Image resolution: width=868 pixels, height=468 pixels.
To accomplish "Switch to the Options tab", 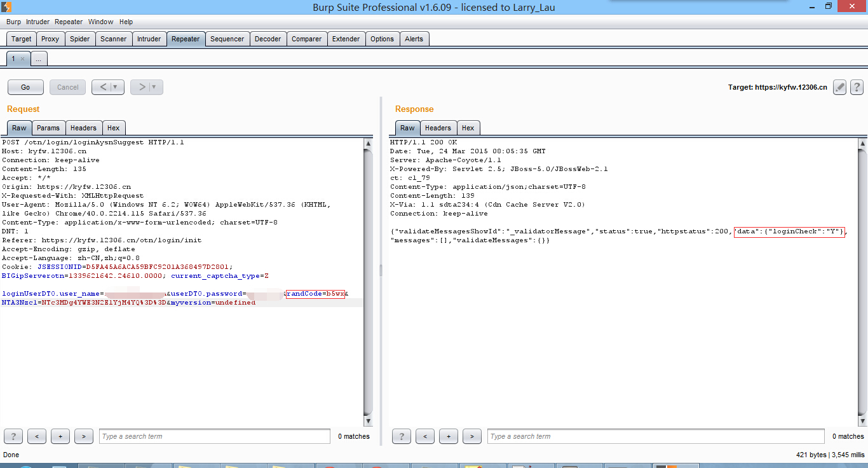I will tap(382, 39).
